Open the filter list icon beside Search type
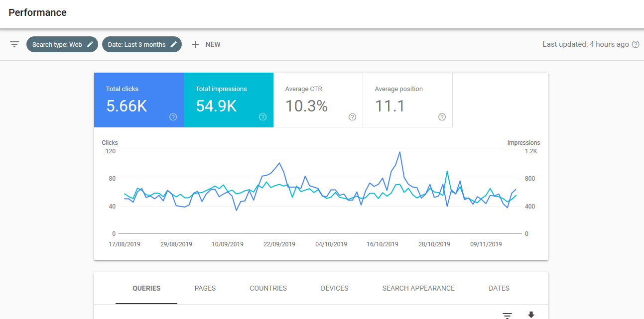The image size is (644, 319). tap(14, 44)
